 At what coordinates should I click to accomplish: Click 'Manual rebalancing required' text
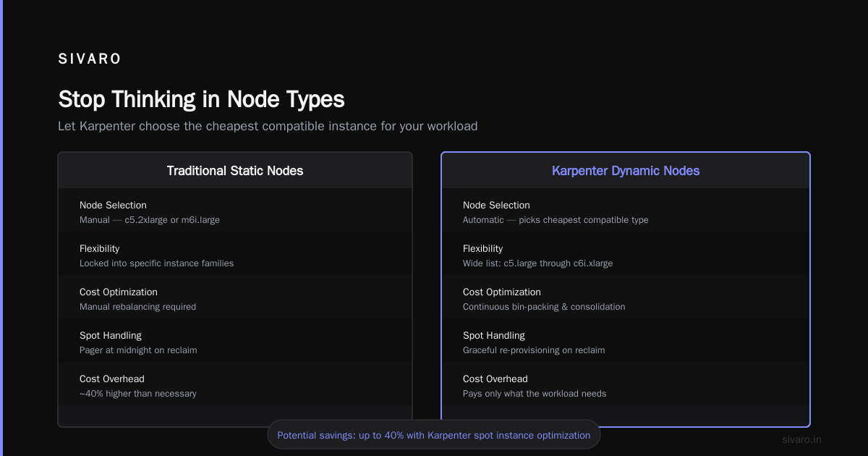137,307
